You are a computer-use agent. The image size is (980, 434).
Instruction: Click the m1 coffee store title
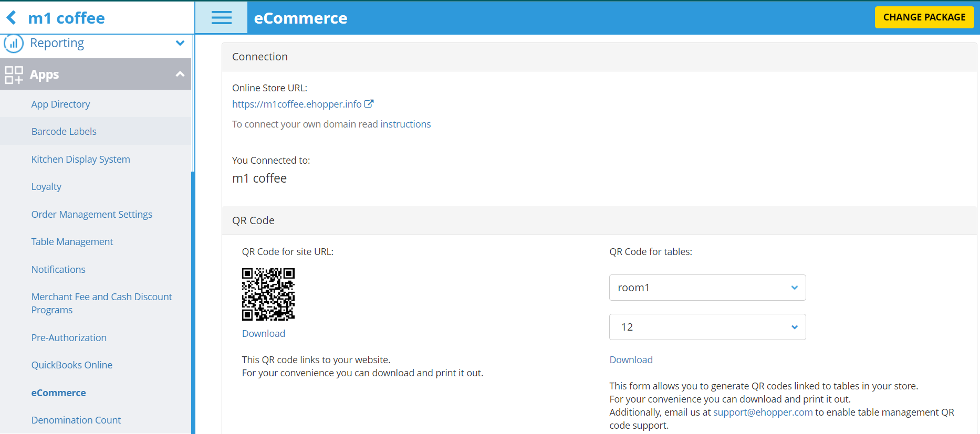click(x=66, y=18)
